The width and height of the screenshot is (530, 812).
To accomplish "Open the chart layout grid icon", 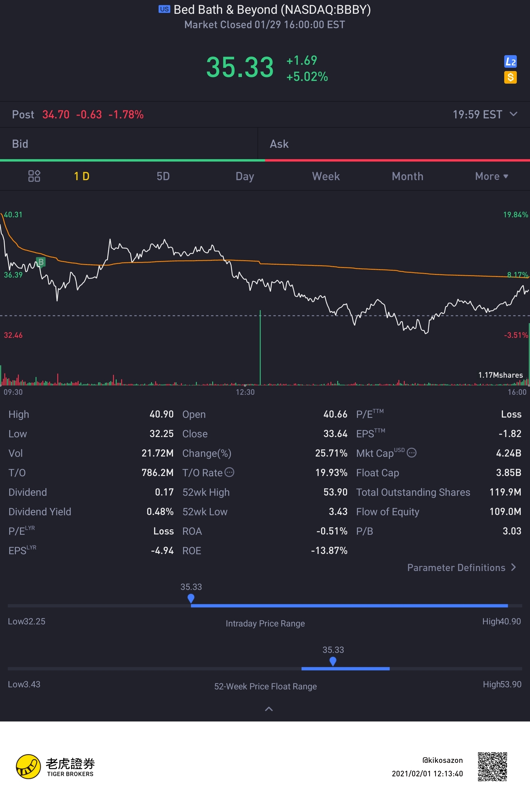I will coord(34,176).
